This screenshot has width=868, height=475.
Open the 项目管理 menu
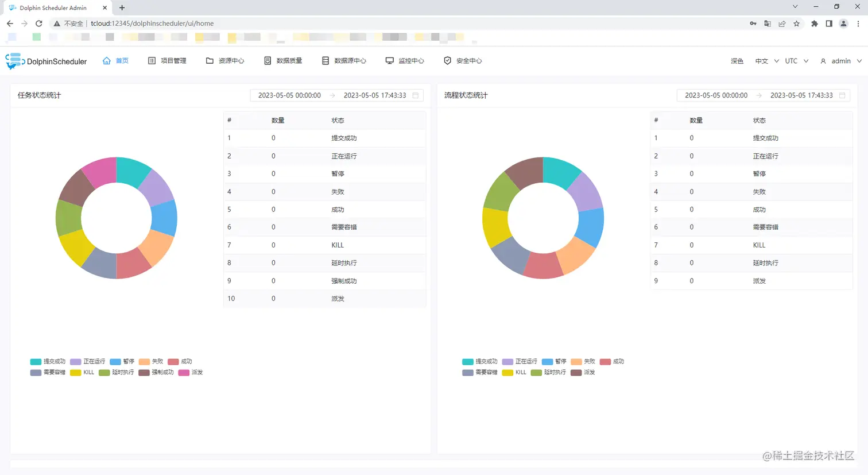(167, 61)
